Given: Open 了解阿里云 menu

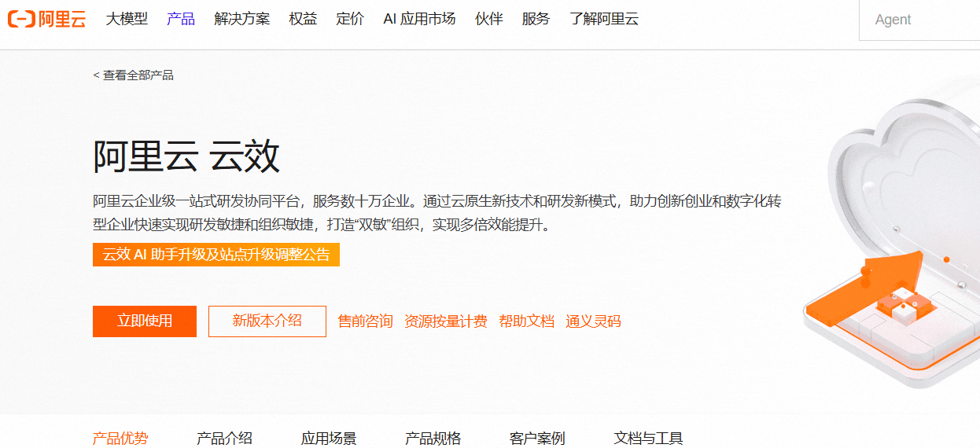Looking at the screenshot, I should [x=604, y=19].
